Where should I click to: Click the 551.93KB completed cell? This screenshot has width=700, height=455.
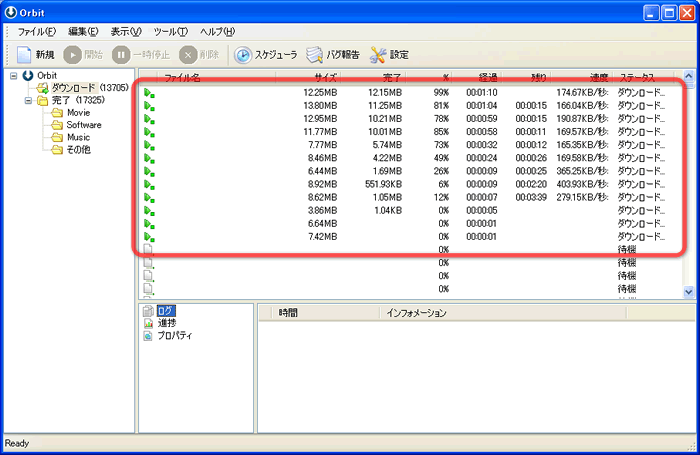383,184
